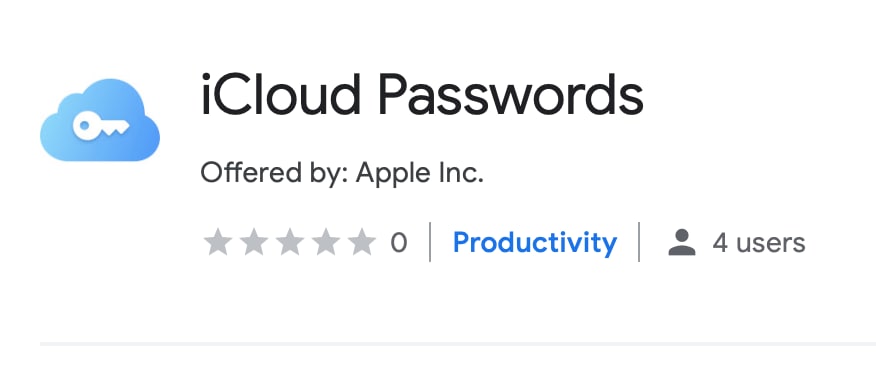Click the white key symbol inside cloud
The width and height of the screenshot is (876, 368).
click(101, 126)
